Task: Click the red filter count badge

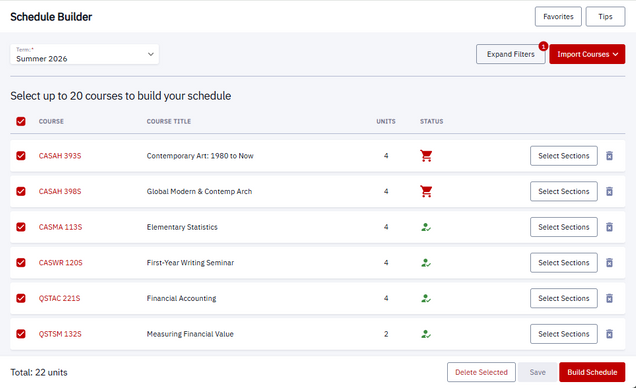Action: (x=543, y=46)
